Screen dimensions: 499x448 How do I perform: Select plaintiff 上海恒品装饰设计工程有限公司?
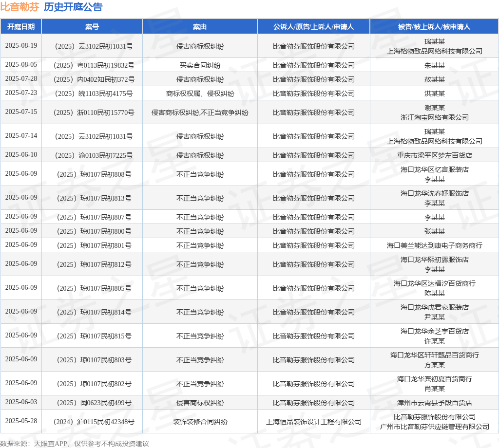pyautogui.click(x=313, y=422)
